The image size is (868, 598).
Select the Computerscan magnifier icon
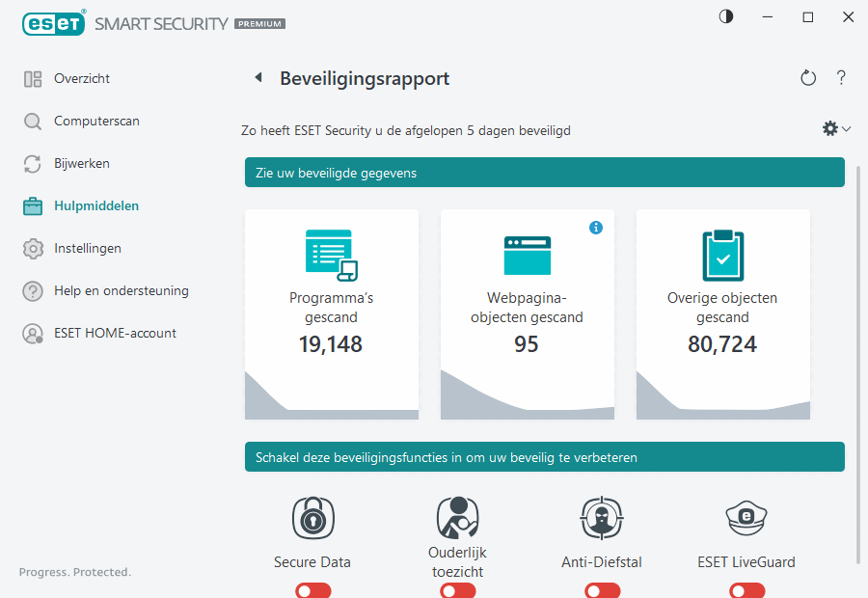pos(32,121)
